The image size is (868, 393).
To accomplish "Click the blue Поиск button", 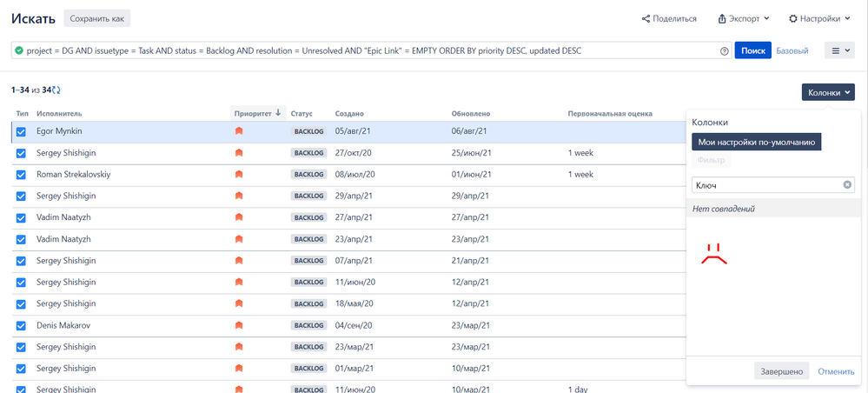I will [x=752, y=50].
